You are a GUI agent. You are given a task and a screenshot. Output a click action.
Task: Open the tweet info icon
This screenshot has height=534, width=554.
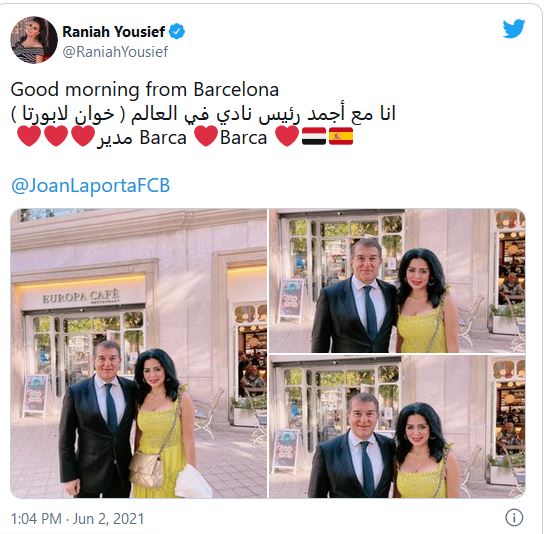point(514,518)
